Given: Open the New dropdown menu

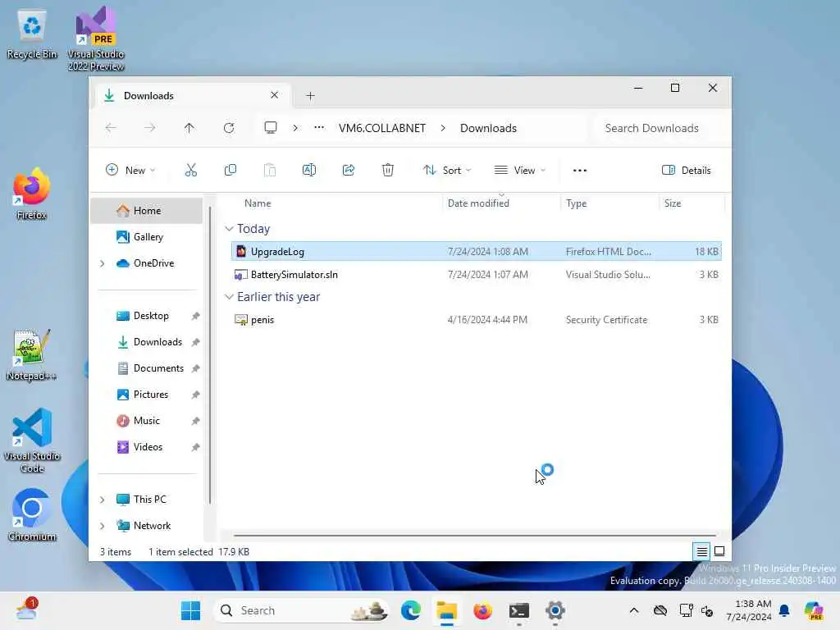Looking at the screenshot, I should 130,171.
